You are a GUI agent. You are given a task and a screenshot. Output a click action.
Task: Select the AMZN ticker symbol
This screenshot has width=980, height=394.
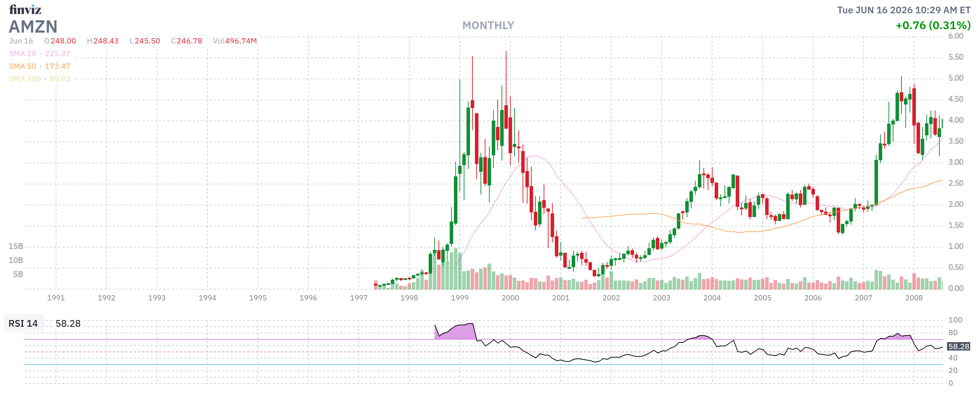coord(33,27)
